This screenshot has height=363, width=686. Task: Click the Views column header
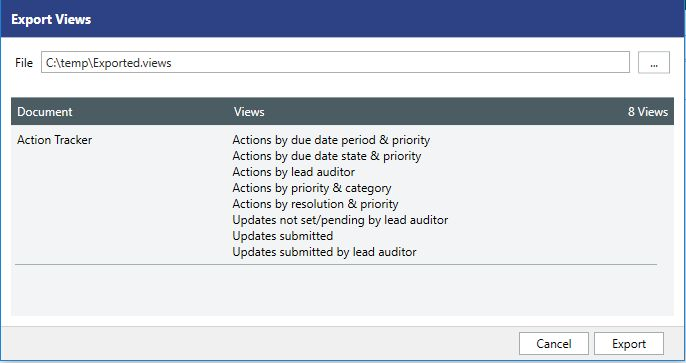(x=249, y=112)
